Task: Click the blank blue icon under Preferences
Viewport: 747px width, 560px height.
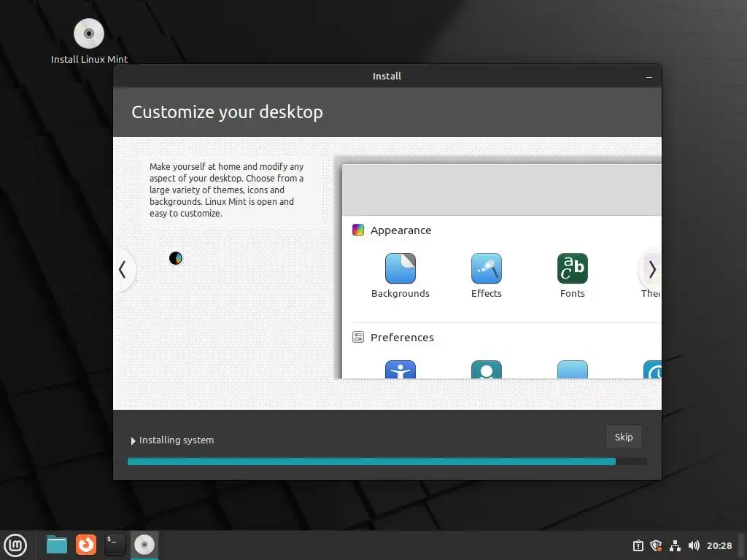Action: click(x=572, y=370)
